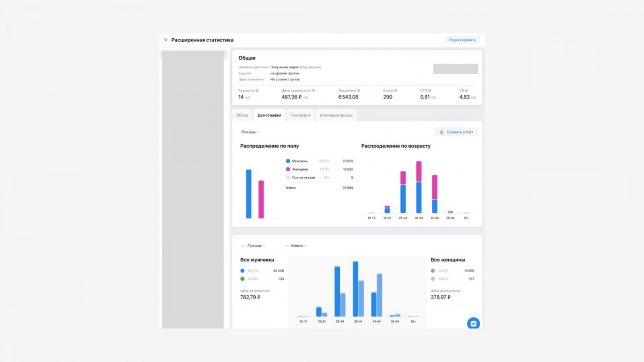Viewport: 644px width, 362px height.
Task: Click the light blue dot under Все женщины
Action: pos(433,271)
